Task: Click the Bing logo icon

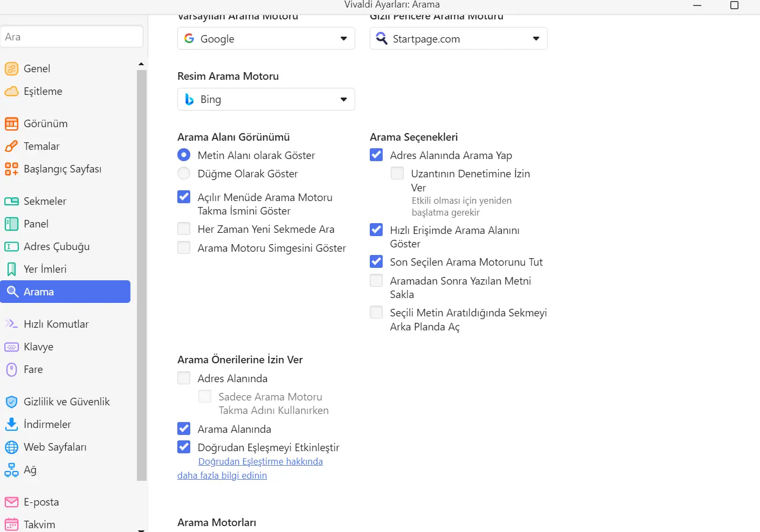Action: pos(189,99)
